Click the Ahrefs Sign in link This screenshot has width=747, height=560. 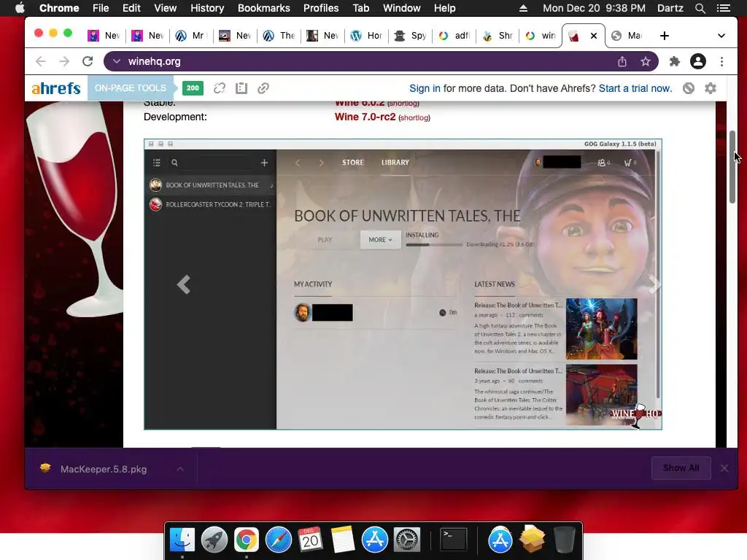[425, 88]
